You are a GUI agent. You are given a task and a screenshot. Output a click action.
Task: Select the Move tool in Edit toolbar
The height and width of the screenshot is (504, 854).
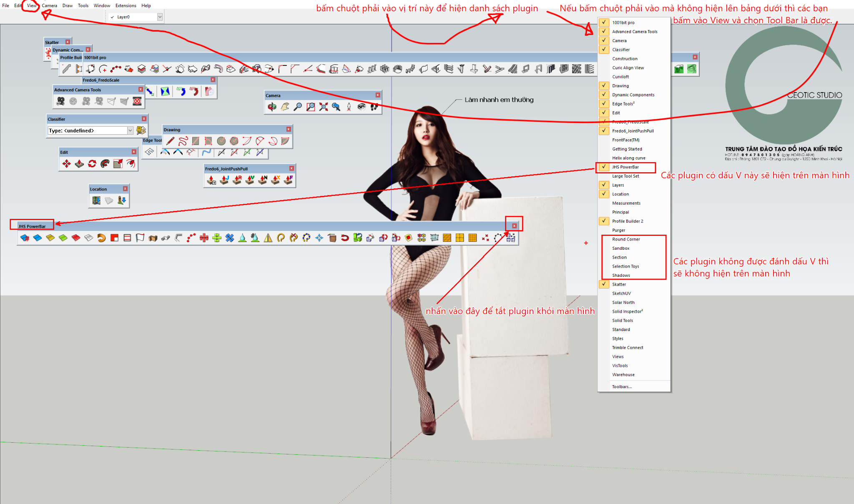click(67, 163)
